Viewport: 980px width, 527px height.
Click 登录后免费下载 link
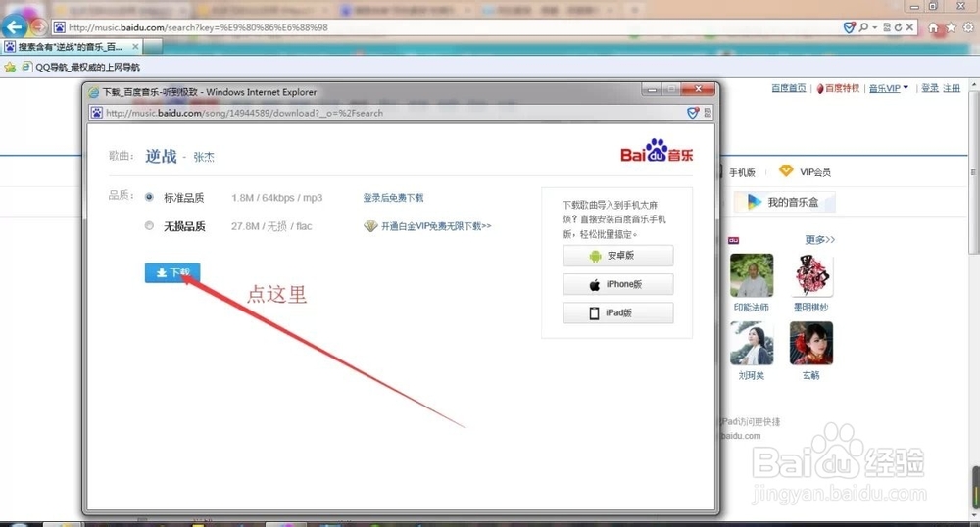pos(393,197)
